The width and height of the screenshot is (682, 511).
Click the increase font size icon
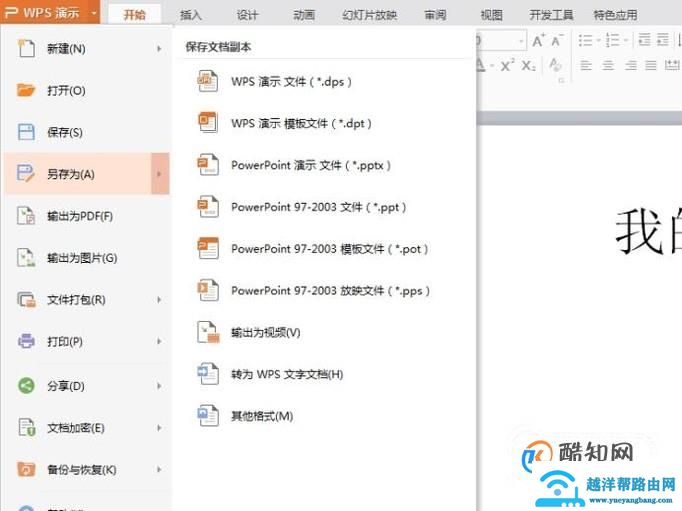click(x=538, y=41)
